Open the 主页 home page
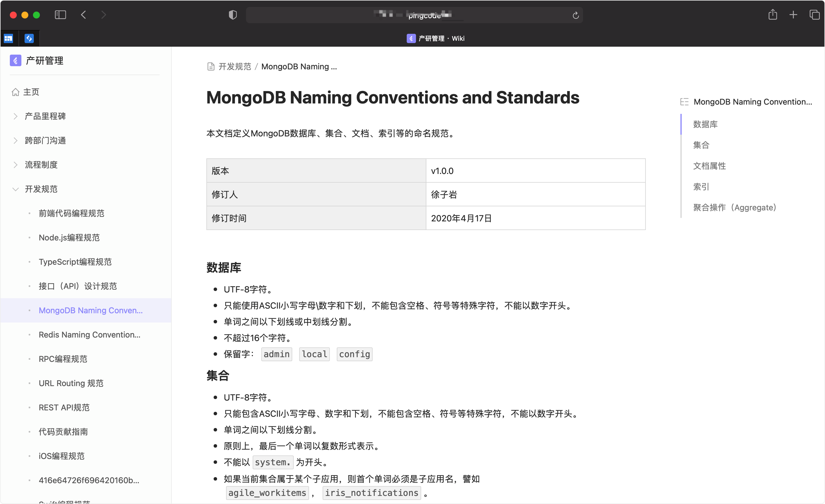This screenshot has height=504, width=825. tap(31, 92)
